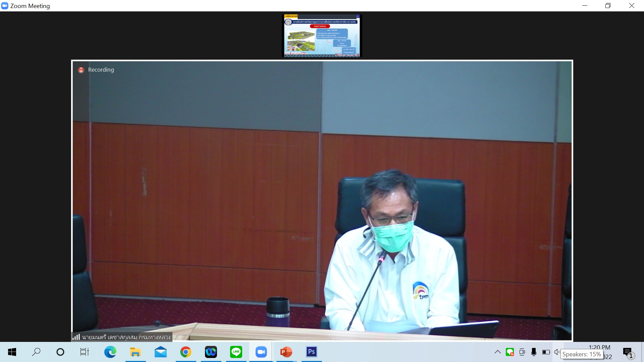Open the LINE app from the taskbar
644x362 pixels.
[x=236, y=352]
